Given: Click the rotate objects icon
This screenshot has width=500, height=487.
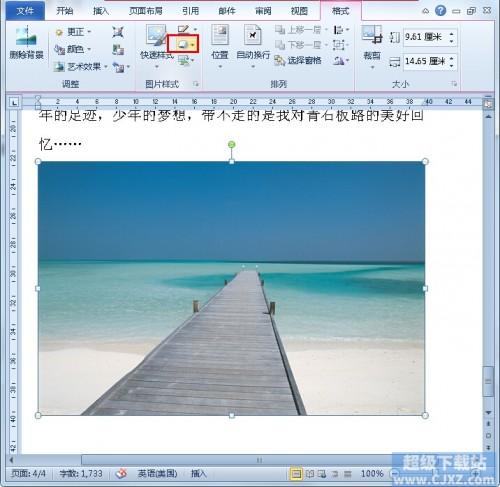Looking at the screenshot, I should (x=338, y=60).
